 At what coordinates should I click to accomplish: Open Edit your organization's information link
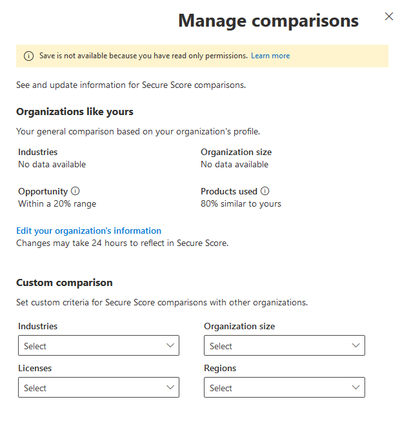(89, 231)
